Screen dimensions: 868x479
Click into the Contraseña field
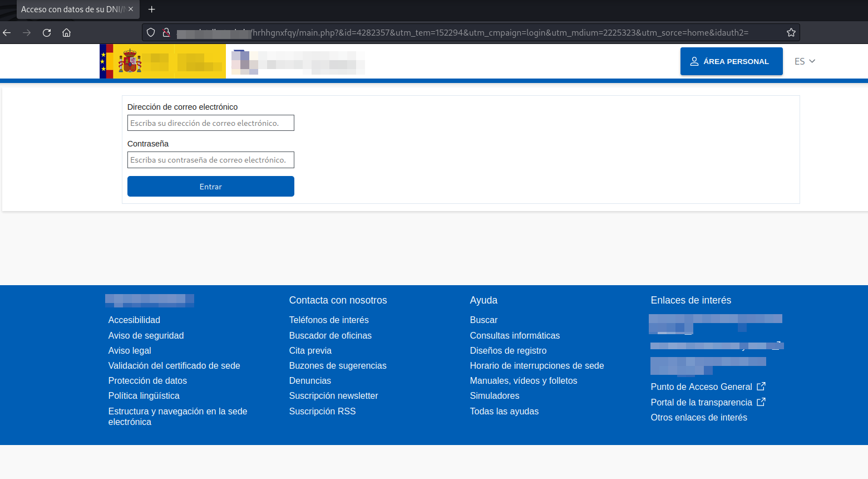point(210,160)
